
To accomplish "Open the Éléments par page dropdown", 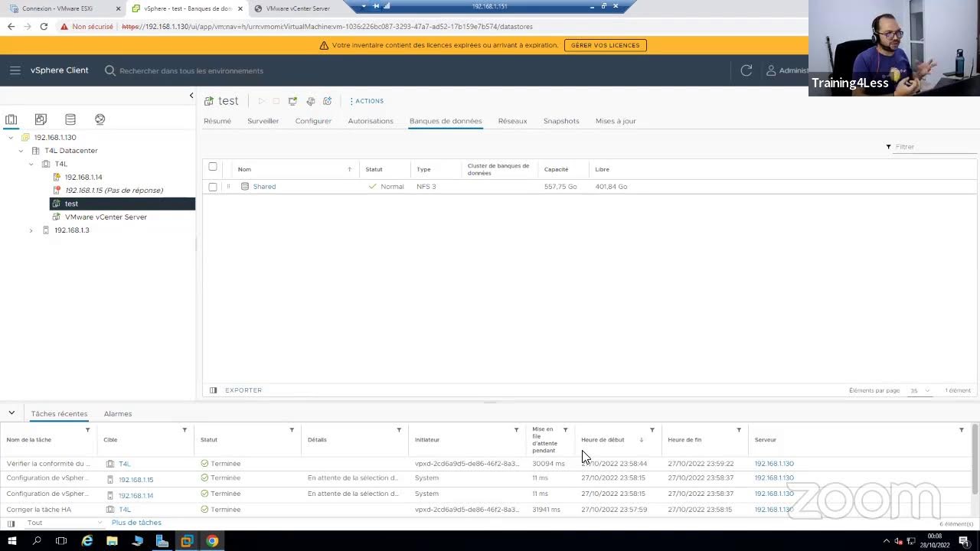I will (920, 391).
